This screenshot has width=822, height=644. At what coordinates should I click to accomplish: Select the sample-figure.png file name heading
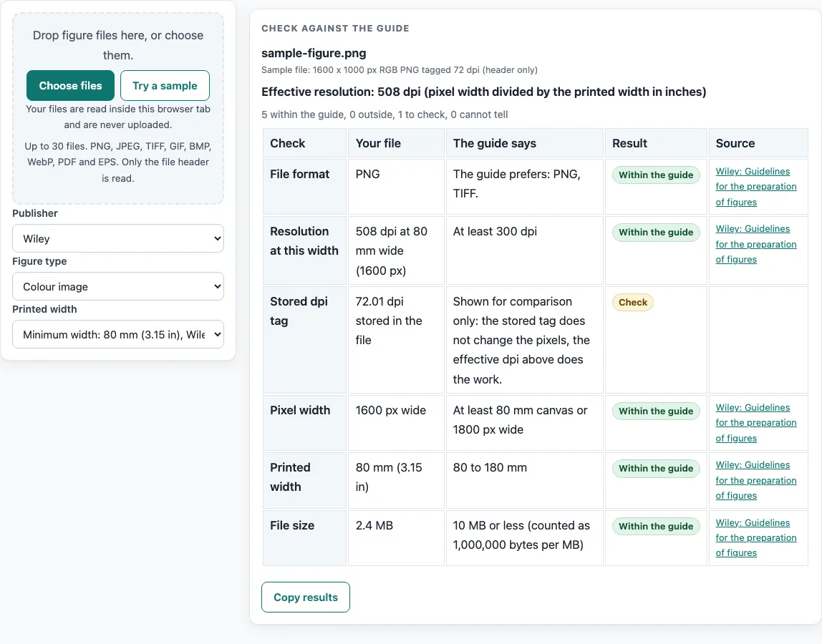pyautogui.click(x=314, y=53)
